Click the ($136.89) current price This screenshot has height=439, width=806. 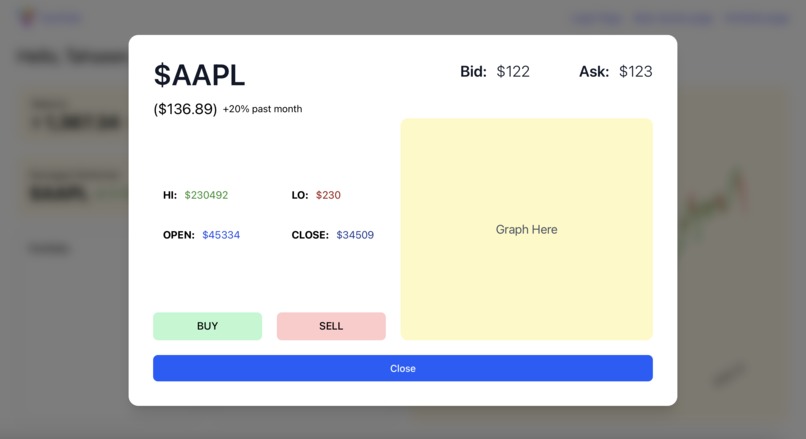click(185, 109)
